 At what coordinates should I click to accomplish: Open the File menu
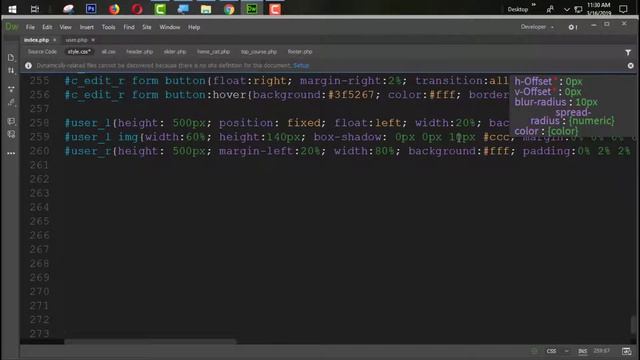click(30, 27)
